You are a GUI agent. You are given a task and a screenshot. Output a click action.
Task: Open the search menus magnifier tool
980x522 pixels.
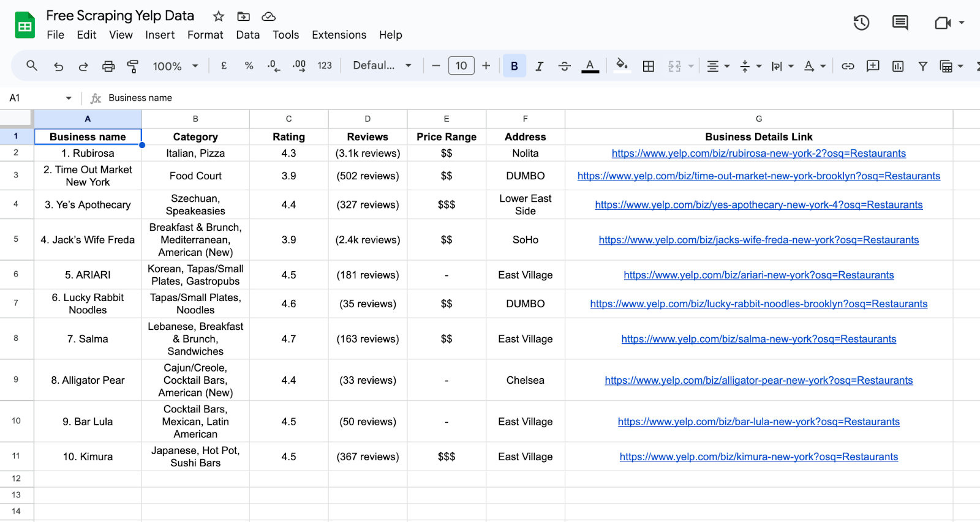(32, 65)
